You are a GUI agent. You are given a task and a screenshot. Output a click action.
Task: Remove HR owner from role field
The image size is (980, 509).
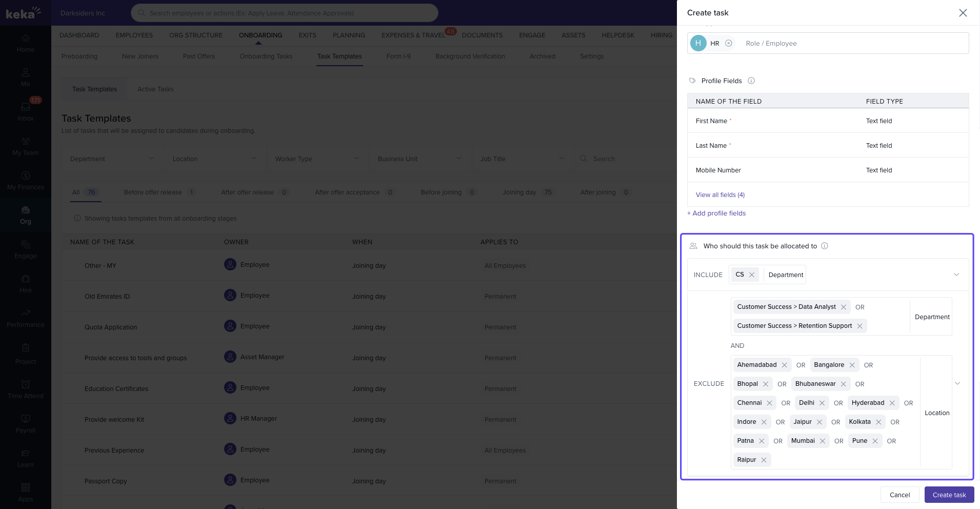728,44
